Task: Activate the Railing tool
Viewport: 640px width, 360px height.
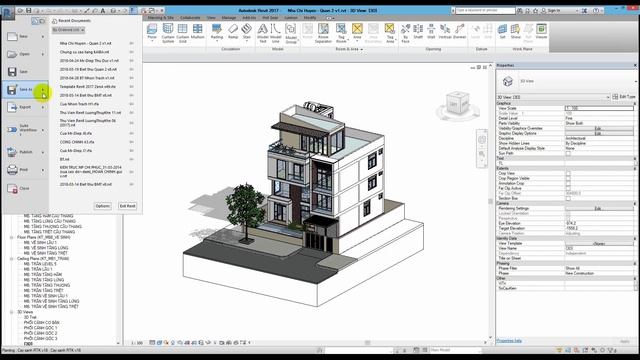Action: pyautogui.click(x=217, y=32)
